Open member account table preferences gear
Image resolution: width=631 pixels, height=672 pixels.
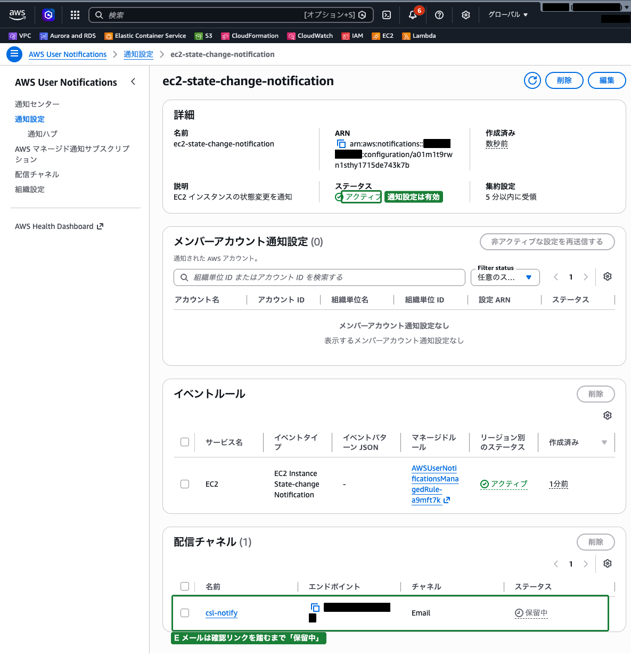pyautogui.click(x=608, y=276)
